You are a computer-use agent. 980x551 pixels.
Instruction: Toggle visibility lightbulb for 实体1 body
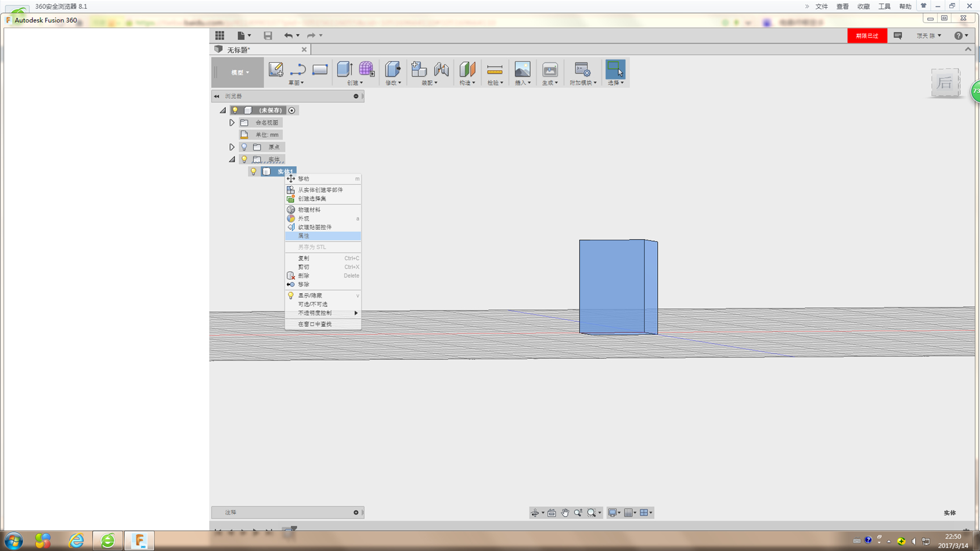pos(254,172)
